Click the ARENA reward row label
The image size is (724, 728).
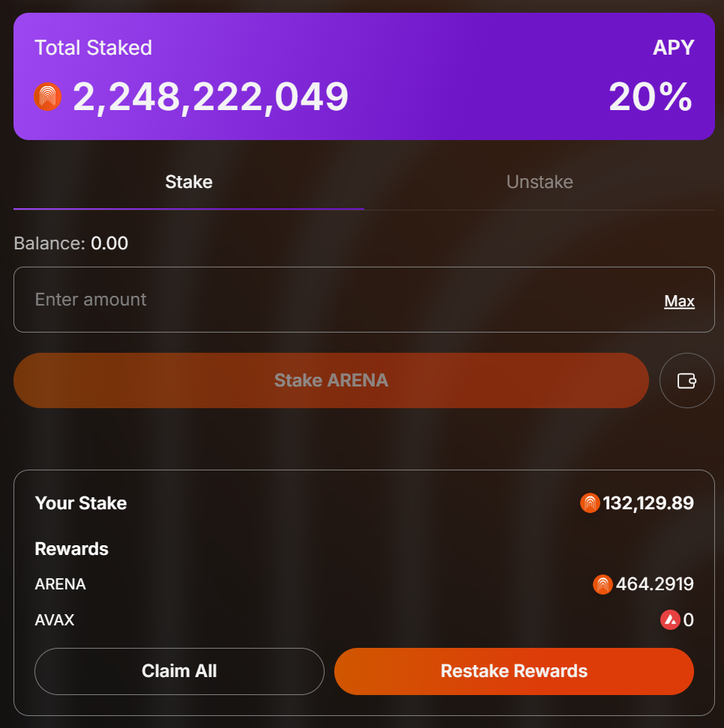61,584
